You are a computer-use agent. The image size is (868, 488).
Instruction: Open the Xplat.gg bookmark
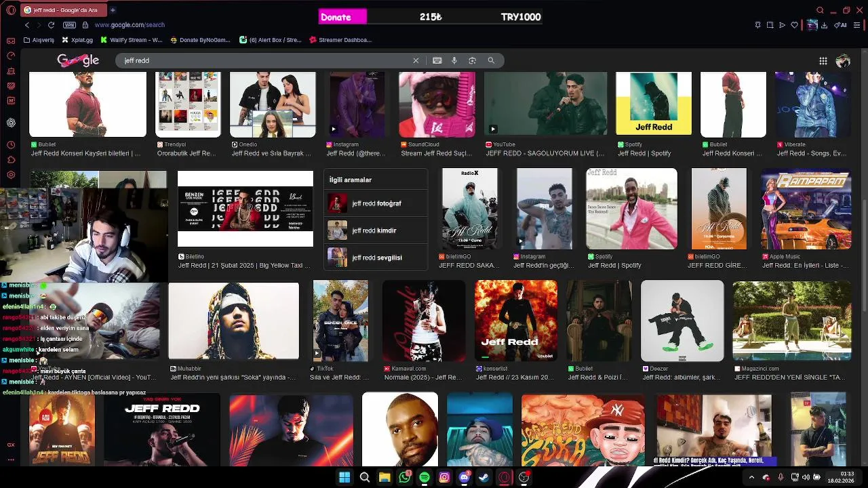77,40
